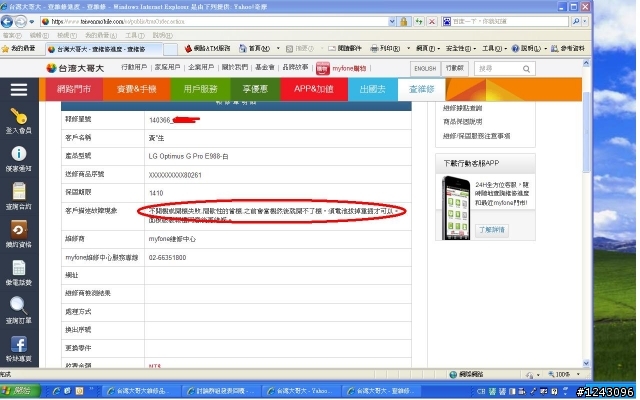Image resolution: width=640 pixels, height=400 pixels.
Task: Select the 資費&手機 navigation tab
Action: tap(137, 89)
